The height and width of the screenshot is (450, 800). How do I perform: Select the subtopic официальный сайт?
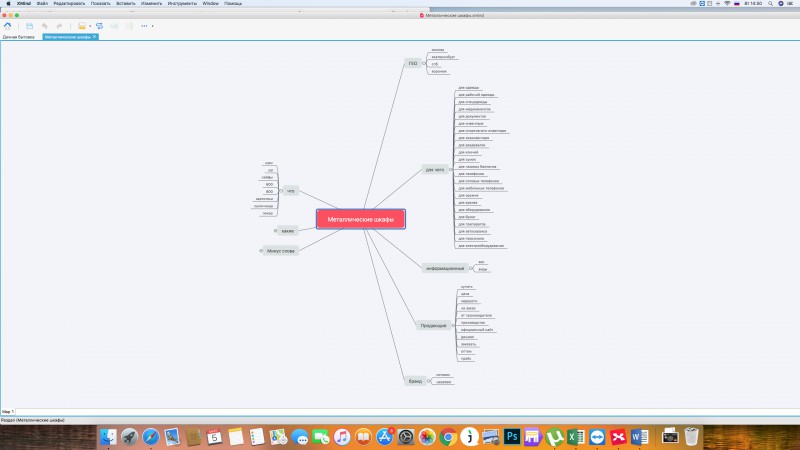click(477, 330)
